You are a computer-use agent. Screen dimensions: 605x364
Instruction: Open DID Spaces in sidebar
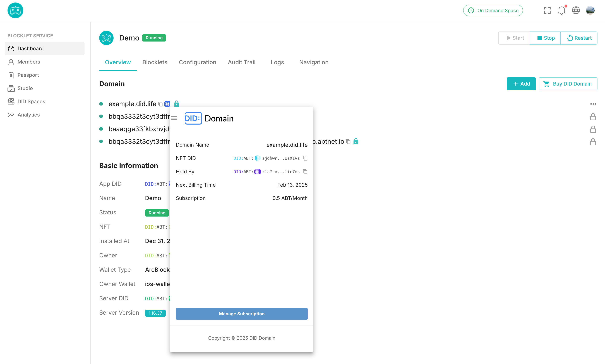point(31,101)
